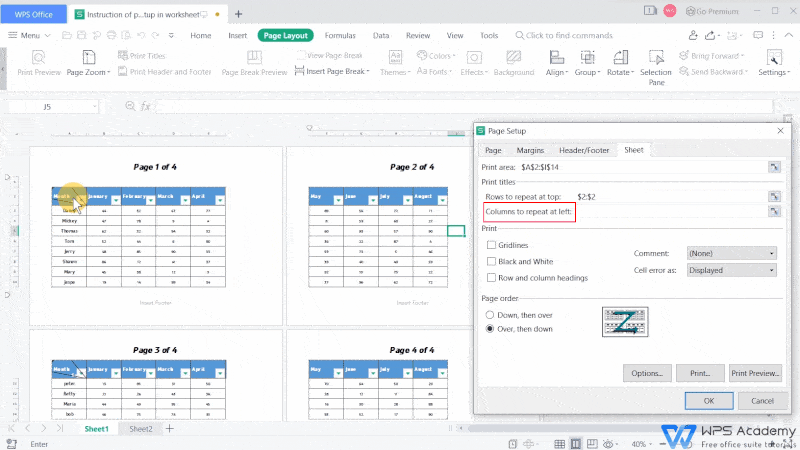Open the comments icon in top right
The image size is (800, 450).
[758, 35]
